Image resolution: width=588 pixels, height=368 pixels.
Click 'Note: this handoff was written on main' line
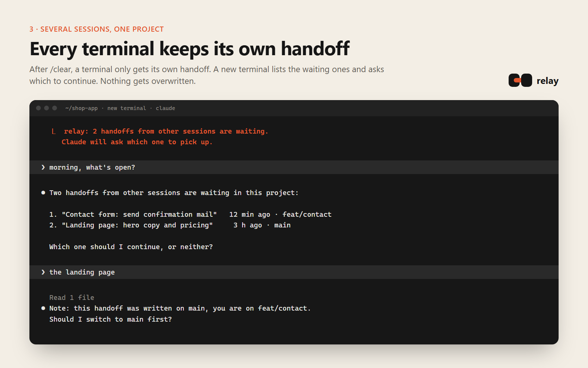point(180,308)
